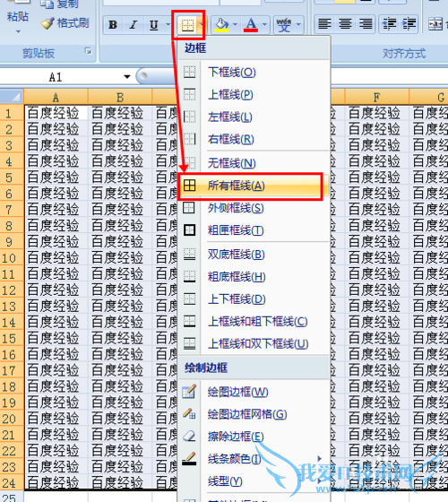Click cell A1 containing 百度经验
This screenshot has height=502, width=448.
[56, 113]
